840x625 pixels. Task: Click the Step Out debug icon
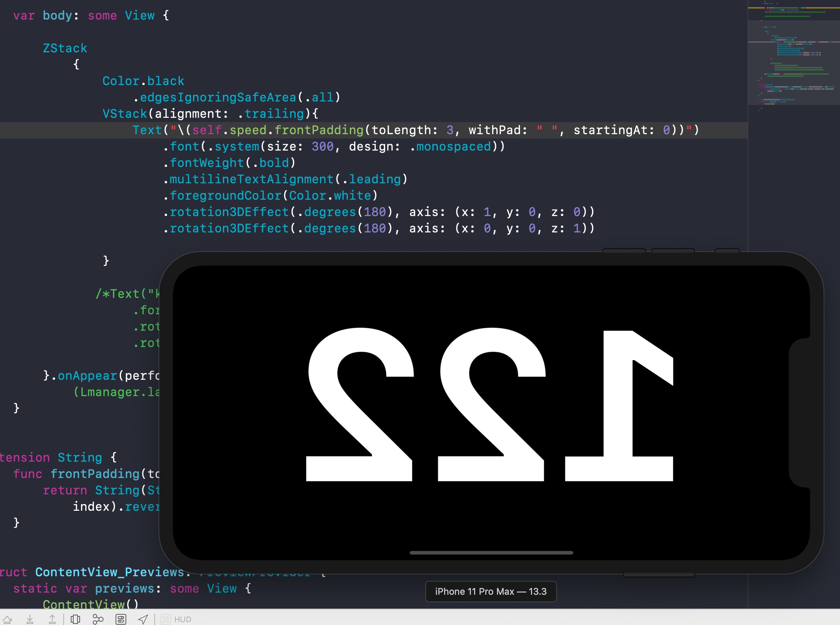coord(52,619)
